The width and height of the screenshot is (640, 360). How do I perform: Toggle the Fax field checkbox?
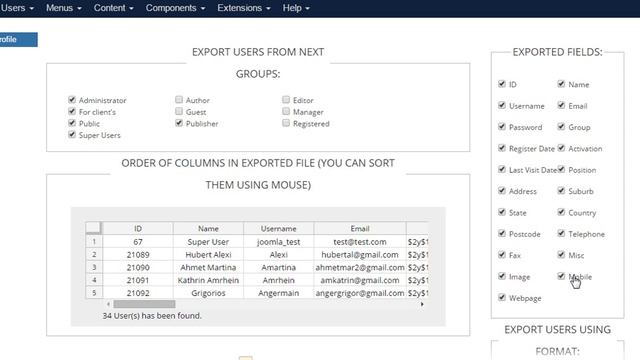[502, 255]
